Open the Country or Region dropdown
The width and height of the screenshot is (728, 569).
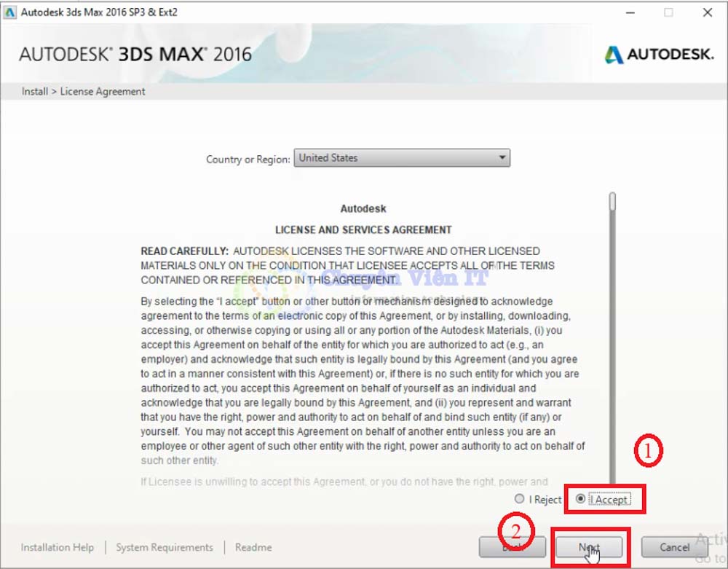402,158
